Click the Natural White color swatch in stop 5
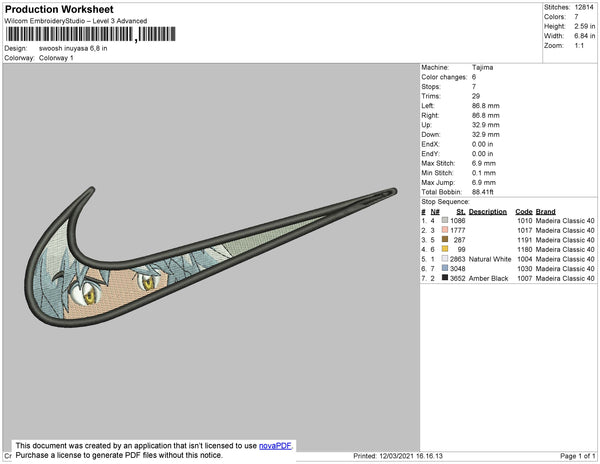600x464 pixels. click(445, 259)
